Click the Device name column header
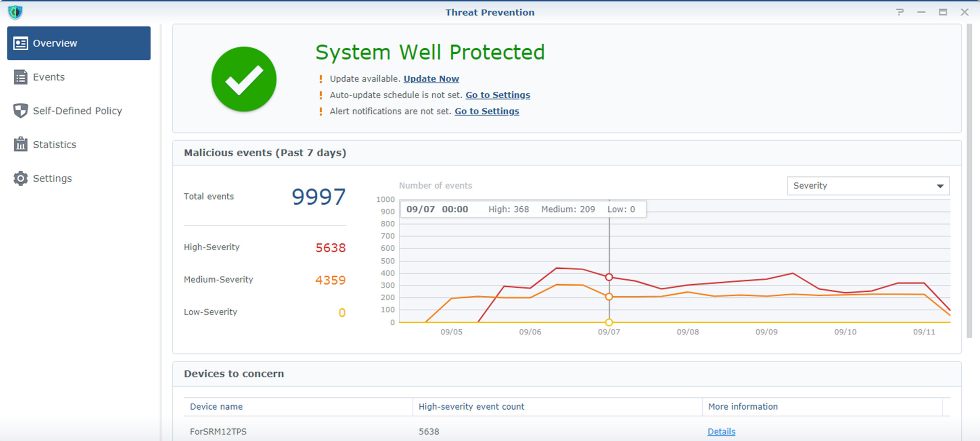Screen dimensions: 980x441 (x=216, y=406)
